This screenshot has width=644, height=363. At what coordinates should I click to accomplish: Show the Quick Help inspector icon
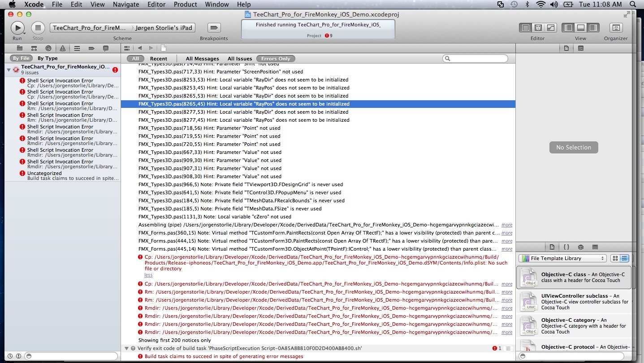coord(581,48)
